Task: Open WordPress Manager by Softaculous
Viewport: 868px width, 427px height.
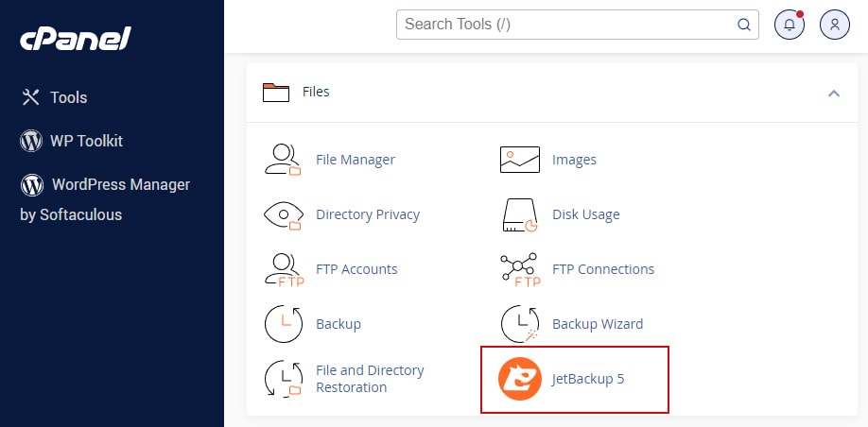Action: coord(105,199)
